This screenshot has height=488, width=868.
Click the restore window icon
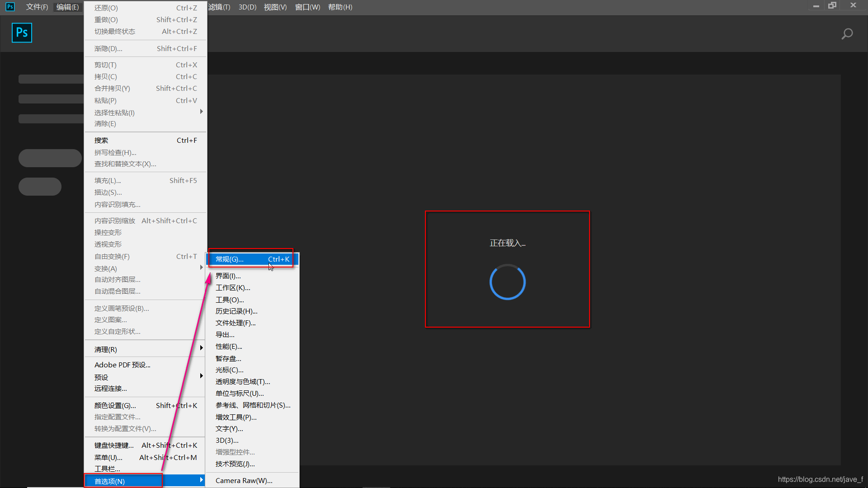tap(832, 5)
